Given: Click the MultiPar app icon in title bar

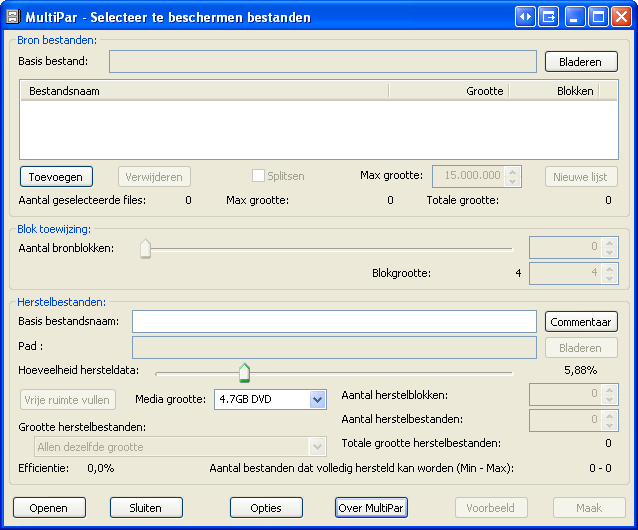Looking at the screenshot, I should pos(13,17).
